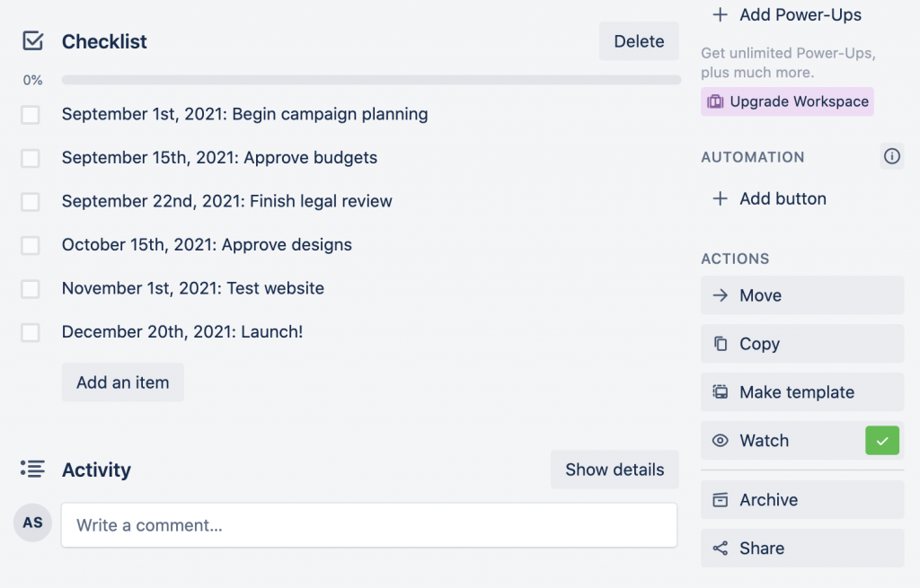Click the Move action
920x588 pixels.
point(802,294)
